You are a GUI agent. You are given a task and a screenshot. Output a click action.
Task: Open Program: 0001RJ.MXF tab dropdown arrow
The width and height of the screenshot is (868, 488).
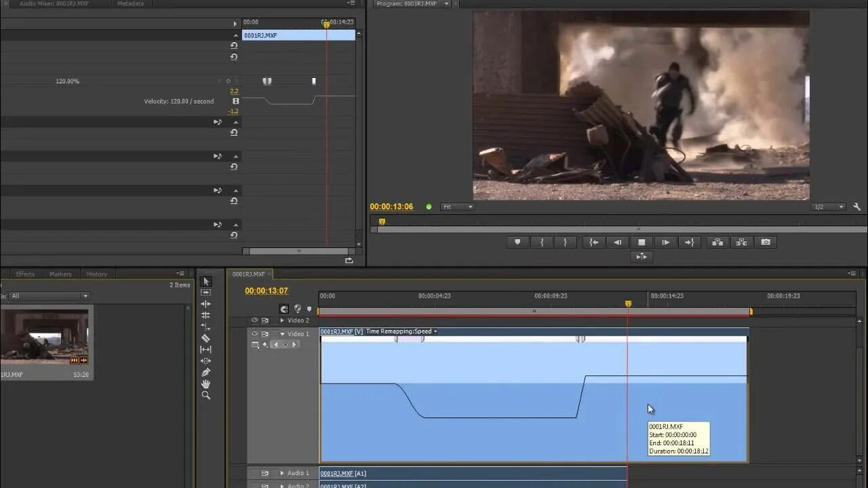point(446,3)
